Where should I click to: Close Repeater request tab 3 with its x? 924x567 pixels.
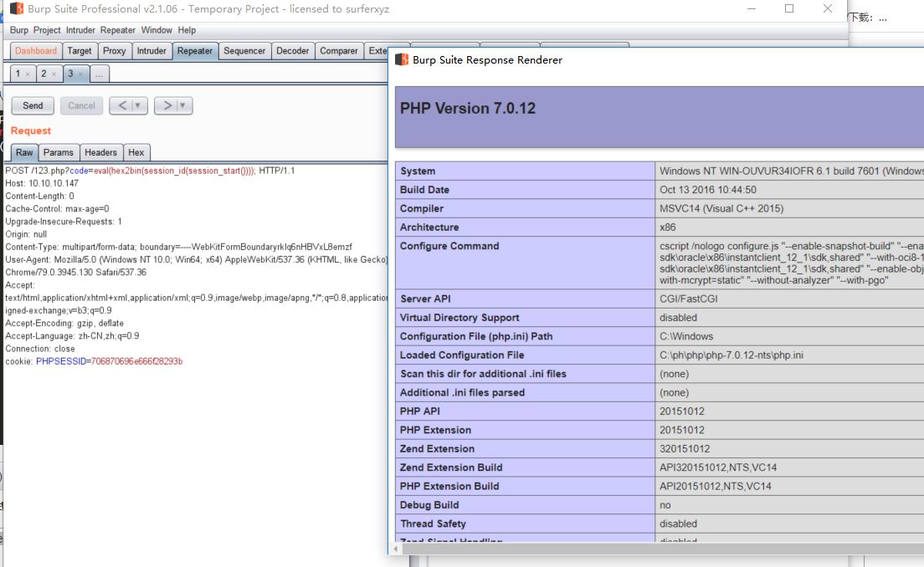tap(80, 74)
